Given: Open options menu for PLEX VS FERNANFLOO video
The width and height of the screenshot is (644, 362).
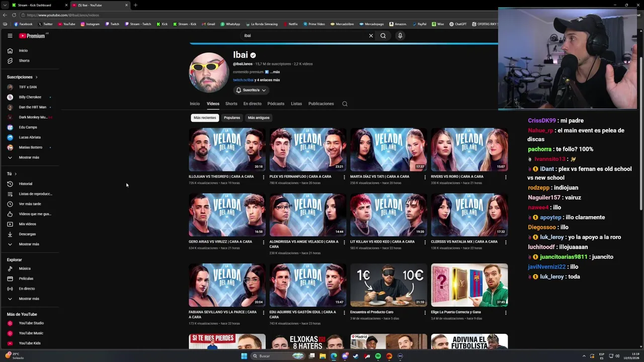Looking at the screenshot, I should coord(344,177).
